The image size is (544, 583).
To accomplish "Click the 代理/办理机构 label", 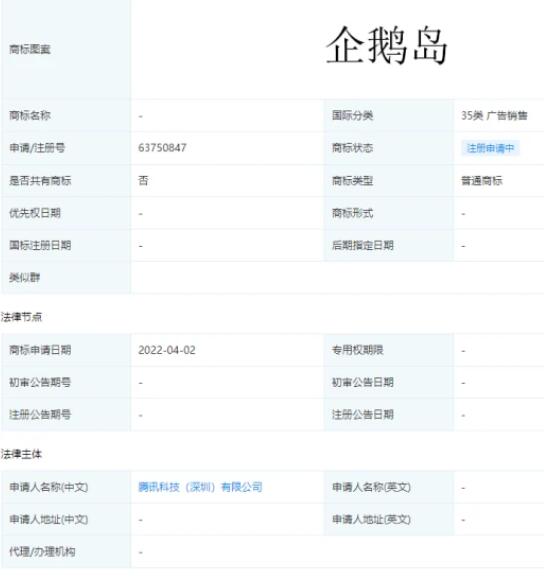I will click(42, 551).
